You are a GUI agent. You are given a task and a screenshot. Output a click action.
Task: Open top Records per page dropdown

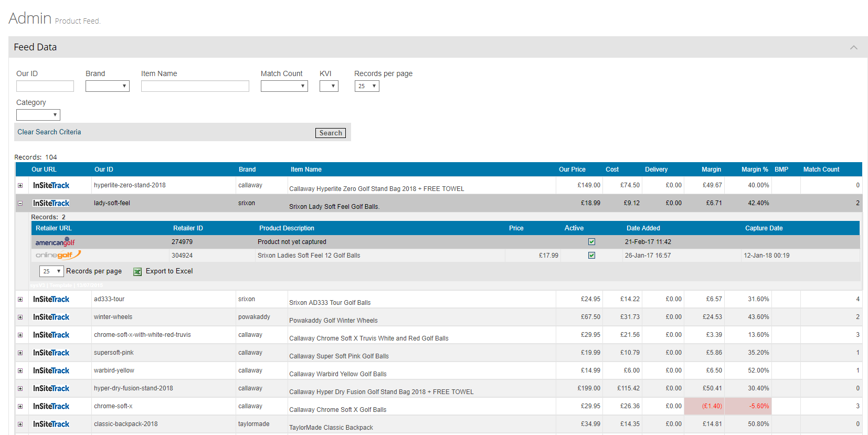click(367, 86)
